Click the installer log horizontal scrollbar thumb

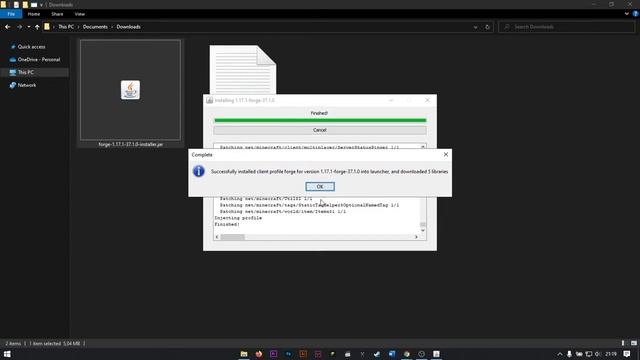click(x=233, y=237)
